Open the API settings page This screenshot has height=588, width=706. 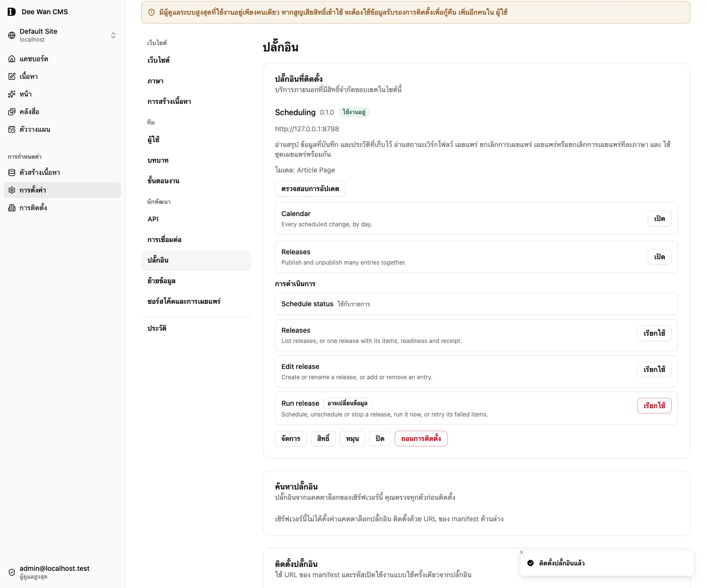click(196, 219)
